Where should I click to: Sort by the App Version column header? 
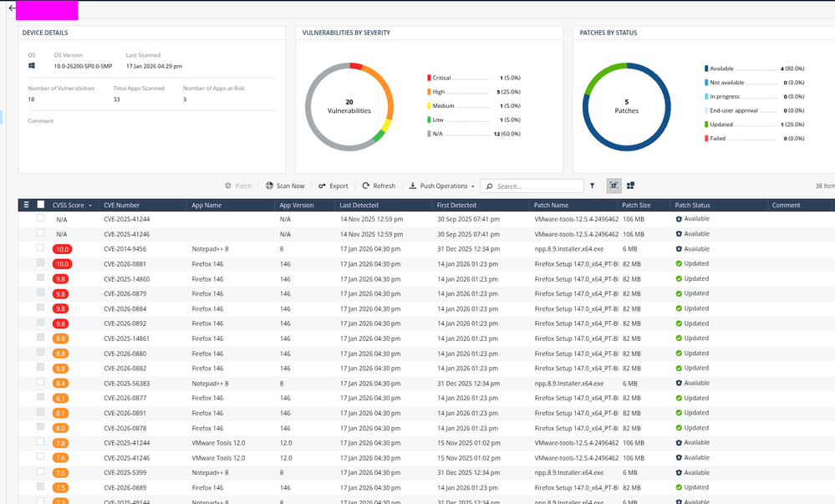pos(297,205)
